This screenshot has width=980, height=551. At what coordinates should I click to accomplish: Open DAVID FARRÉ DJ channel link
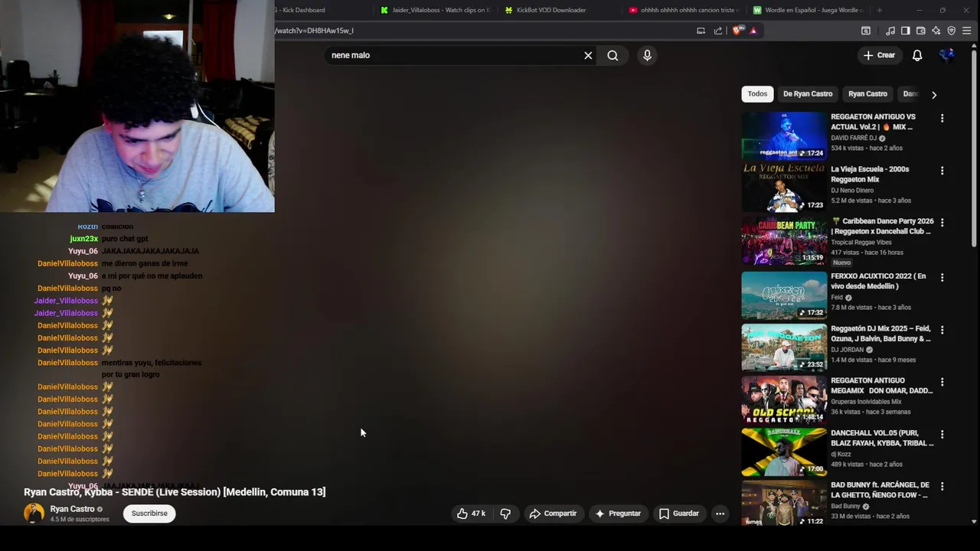(854, 138)
